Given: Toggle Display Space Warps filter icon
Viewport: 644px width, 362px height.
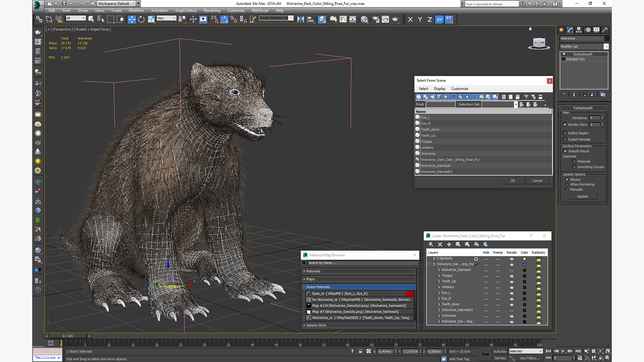Looking at the screenshot, I should coord(453,97).
